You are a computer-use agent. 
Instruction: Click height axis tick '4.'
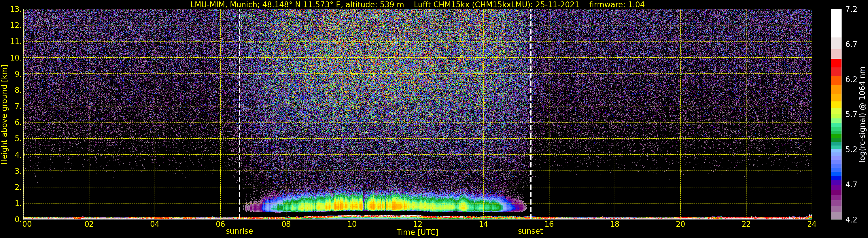18,155
